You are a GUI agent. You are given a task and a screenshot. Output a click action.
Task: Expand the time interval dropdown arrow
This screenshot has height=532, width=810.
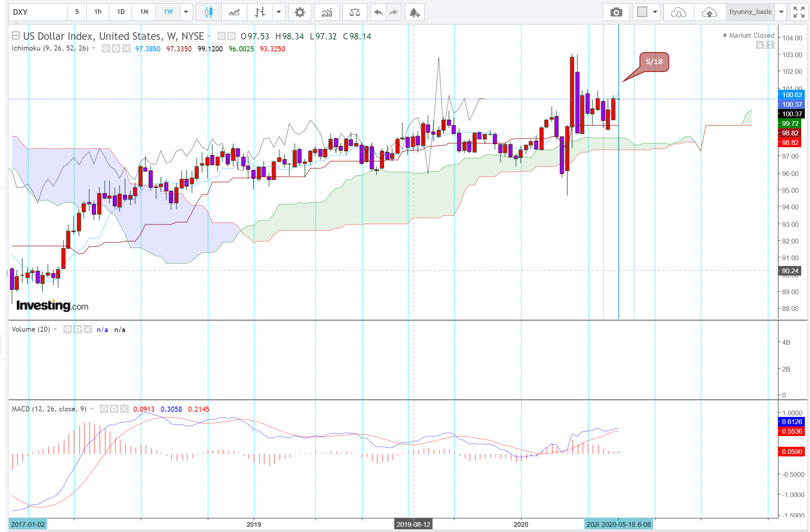(186, 12)
